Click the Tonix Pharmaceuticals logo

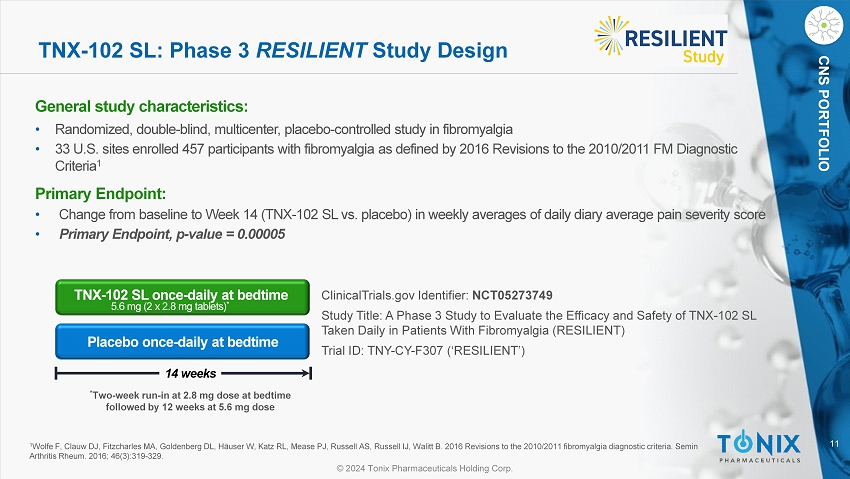[760, 446]
